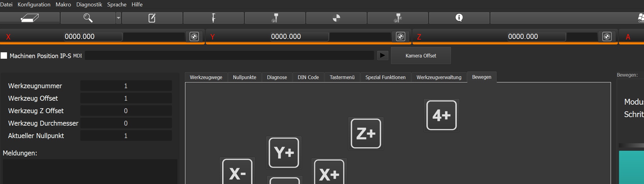Click the X axis position value field
Viewport: 644px width, 184px height.
tap(93, 36)
